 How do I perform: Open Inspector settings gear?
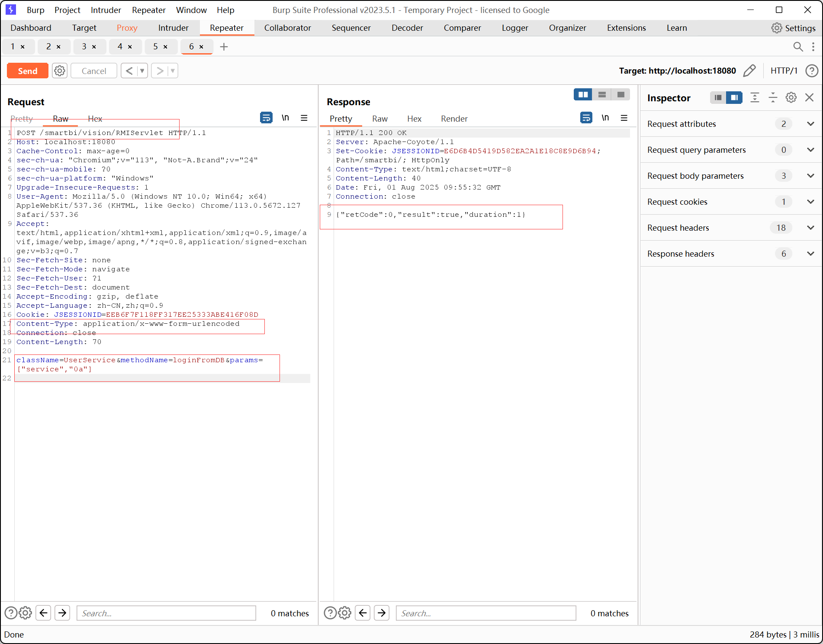(x=791, y=97)
